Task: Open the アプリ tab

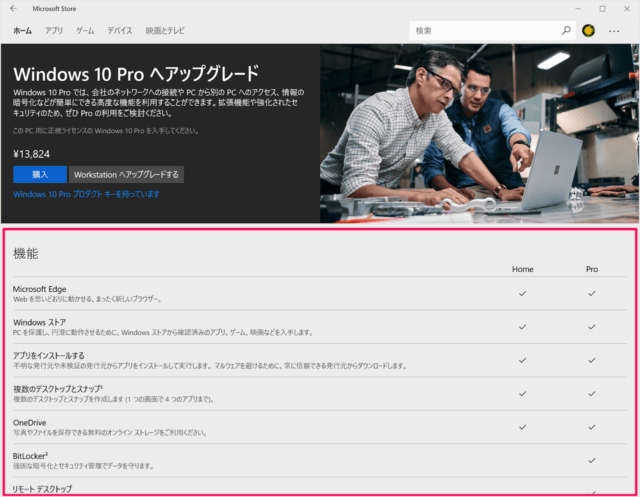Action: click(54, 31)
